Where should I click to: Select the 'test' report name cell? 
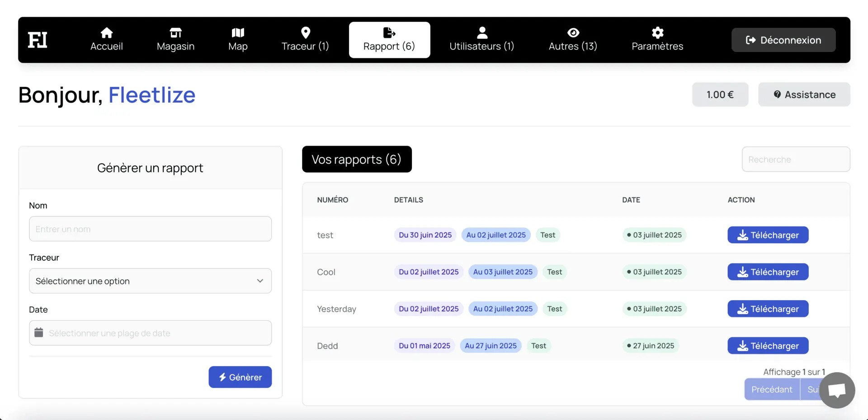coord(325,235)
